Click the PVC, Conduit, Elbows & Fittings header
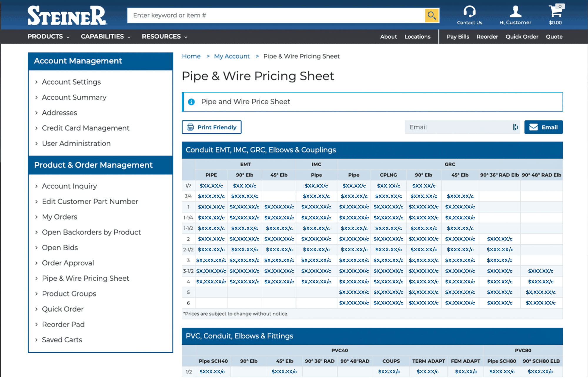588x382 pixels. (372, 336)
